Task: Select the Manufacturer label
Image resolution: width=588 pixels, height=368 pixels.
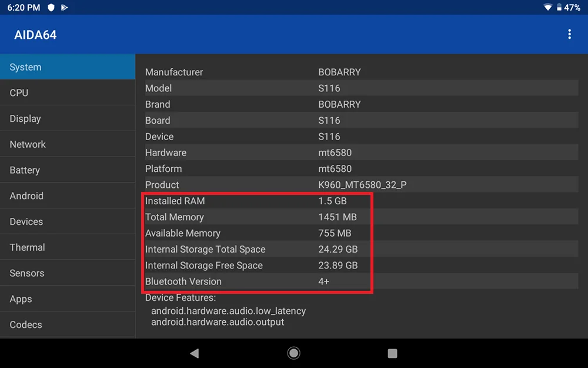Action: click(174, 72)
